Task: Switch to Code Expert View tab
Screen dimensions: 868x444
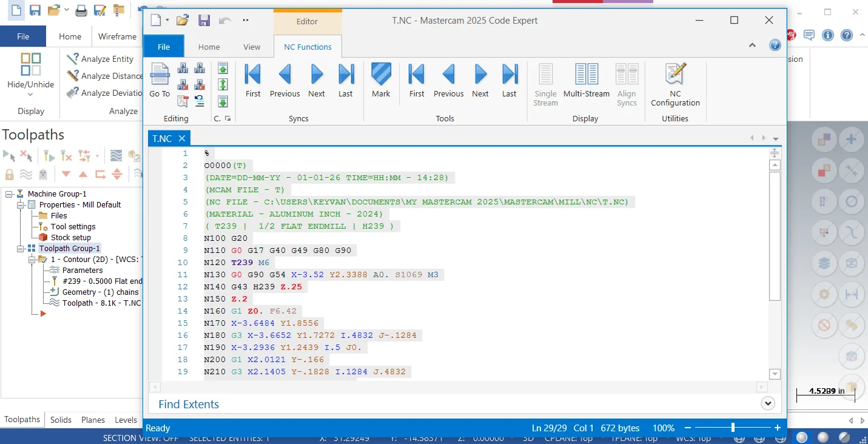Action: tap(252, 47)
